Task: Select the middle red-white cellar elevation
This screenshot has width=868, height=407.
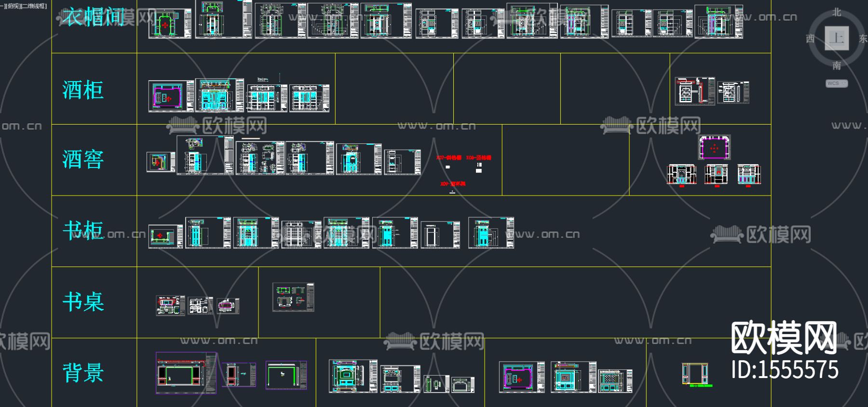Action: coord(716,175)
